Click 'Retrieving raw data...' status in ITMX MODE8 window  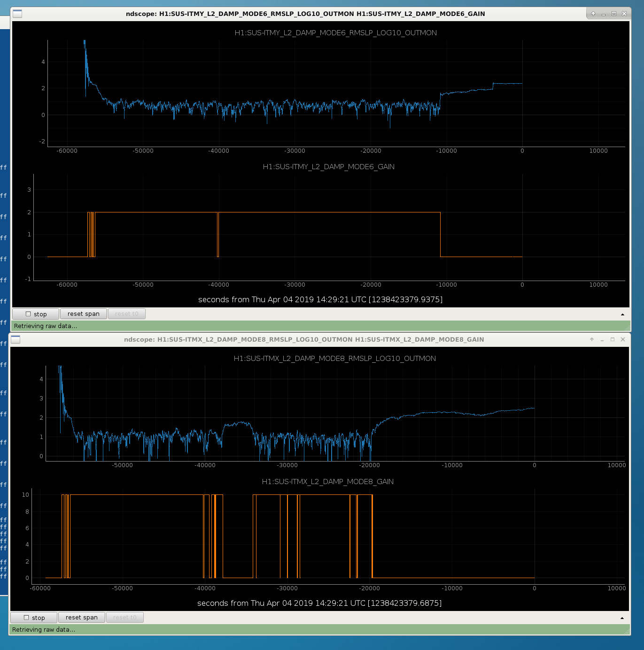point(44,629)
